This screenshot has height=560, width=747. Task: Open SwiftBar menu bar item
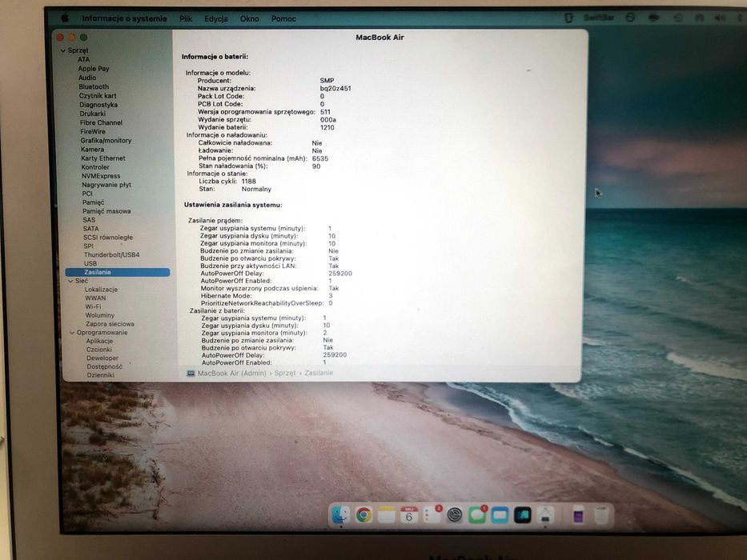[599, 18]
